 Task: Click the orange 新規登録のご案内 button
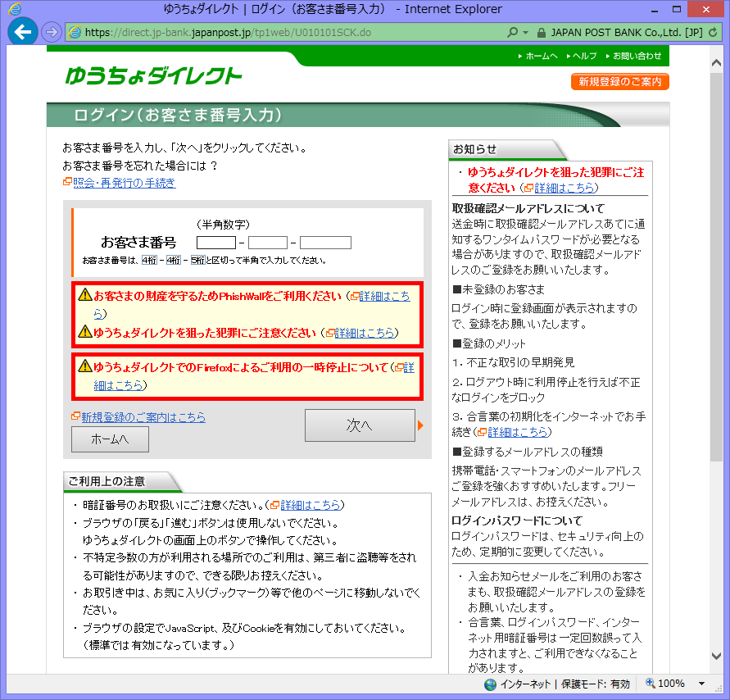[x=619, y=81]
